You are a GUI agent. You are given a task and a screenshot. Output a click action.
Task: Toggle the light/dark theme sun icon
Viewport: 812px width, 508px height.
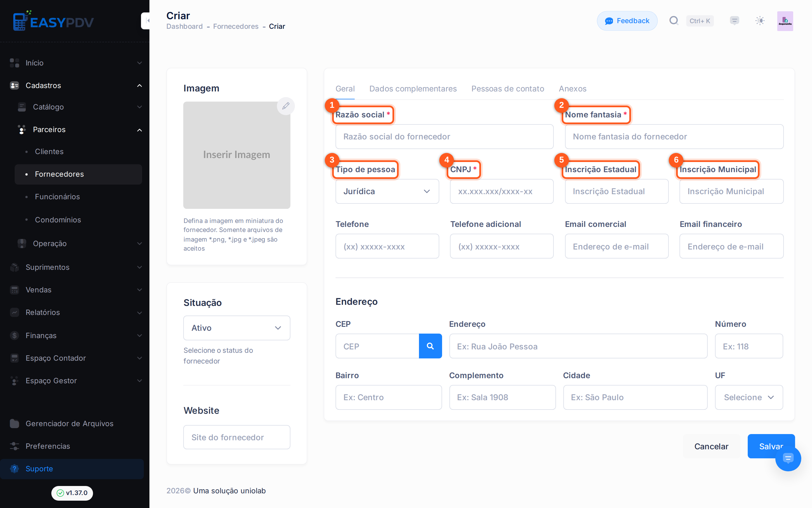click(x=760, y=21)
